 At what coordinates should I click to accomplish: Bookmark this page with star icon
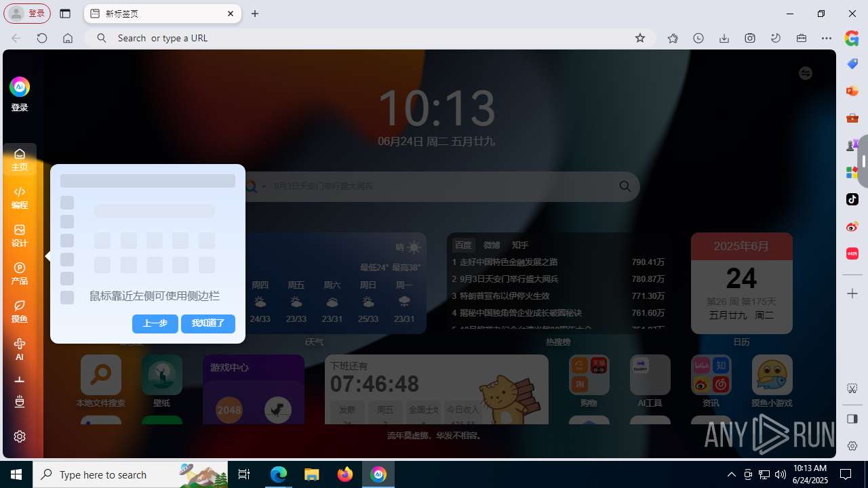point(640,38)
